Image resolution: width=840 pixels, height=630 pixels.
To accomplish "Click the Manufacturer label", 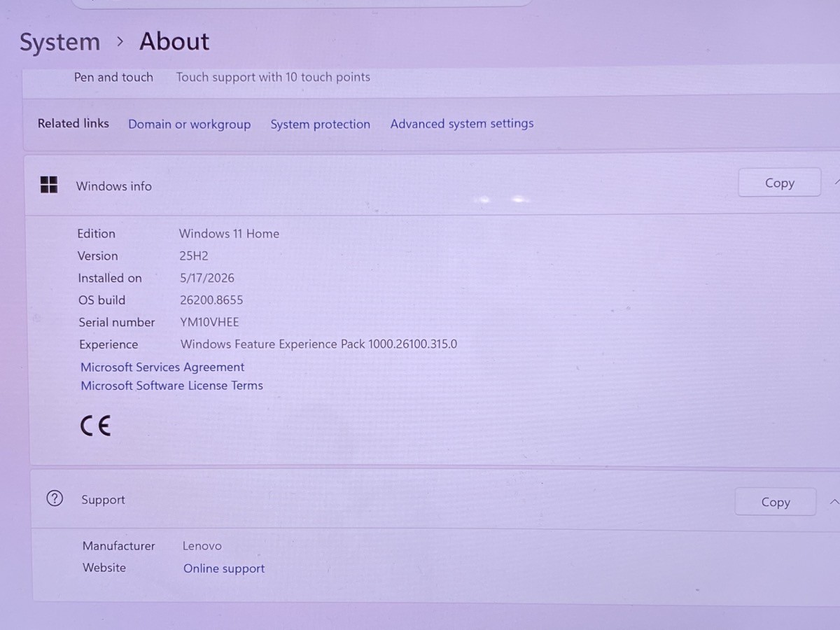I will click(x=119, y=545).
